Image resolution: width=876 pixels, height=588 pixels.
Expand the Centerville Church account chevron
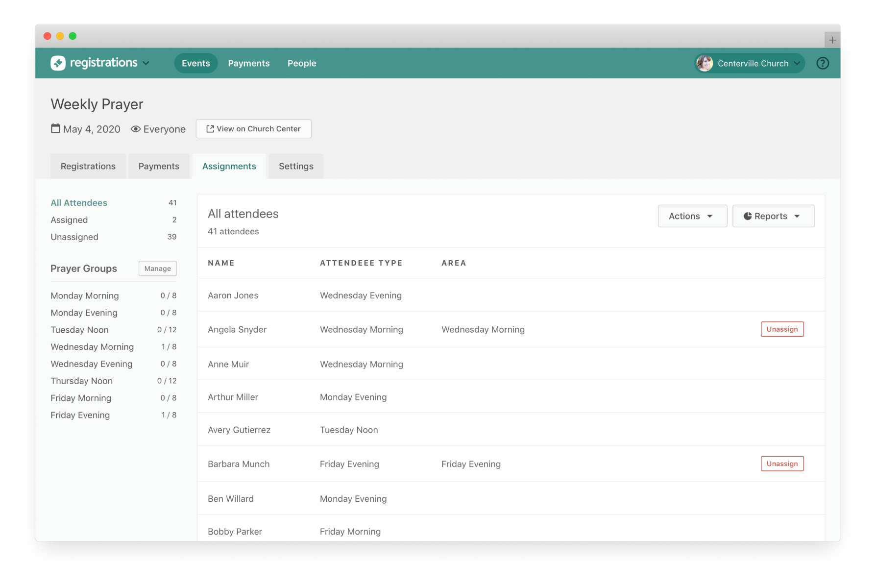pos(797,63)
